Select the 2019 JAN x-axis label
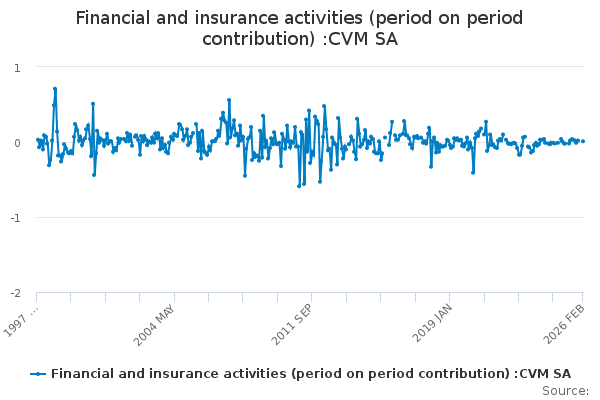Screen dimensions: 600x400 pyautogui.click(x=435, y=321)
